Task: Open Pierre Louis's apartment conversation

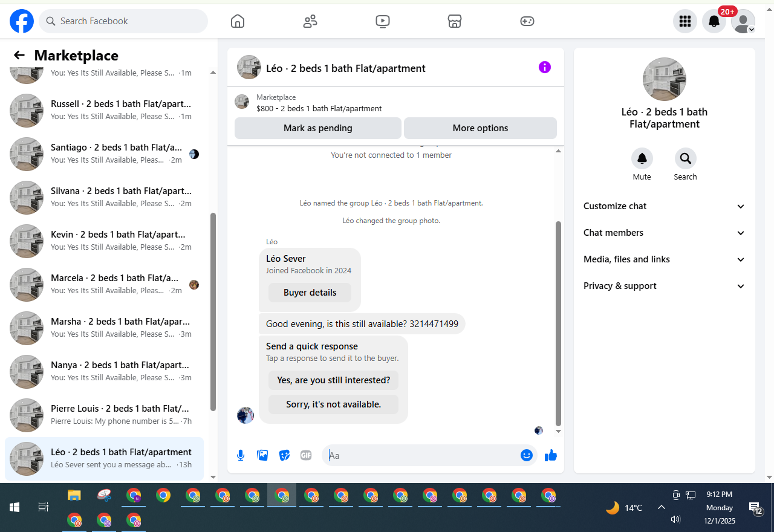Action: tap(104, 415)
